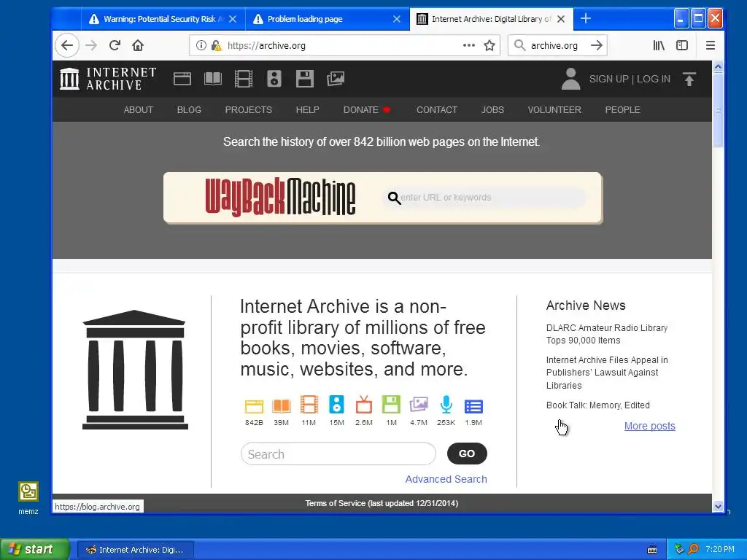Open the Images icon in the header

coord(336,79)
